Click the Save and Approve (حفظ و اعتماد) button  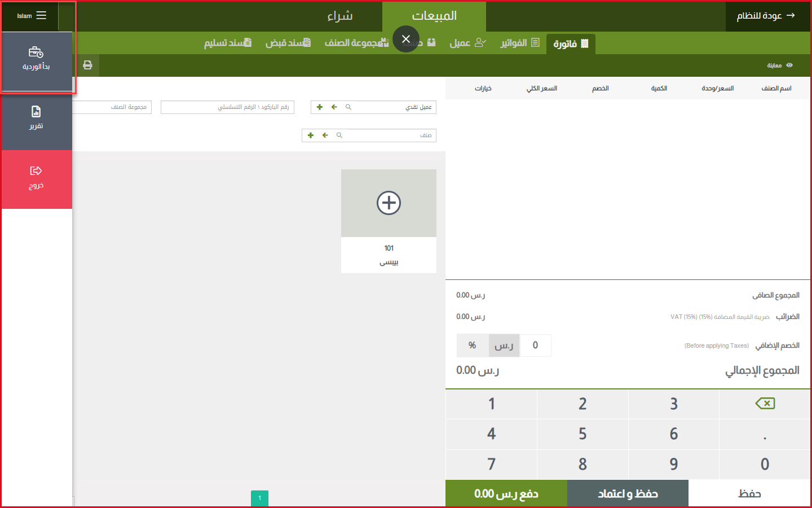[628, 494]
